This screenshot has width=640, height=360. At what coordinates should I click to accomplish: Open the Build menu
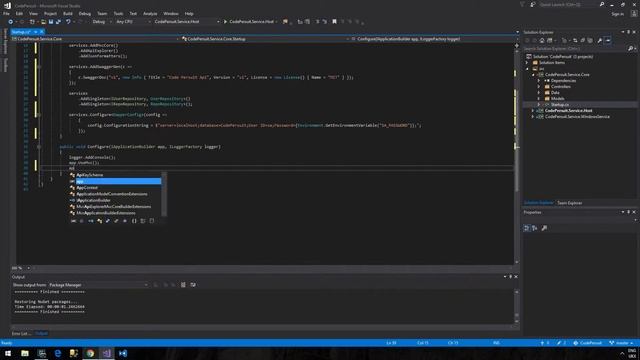tap(68, 13)
